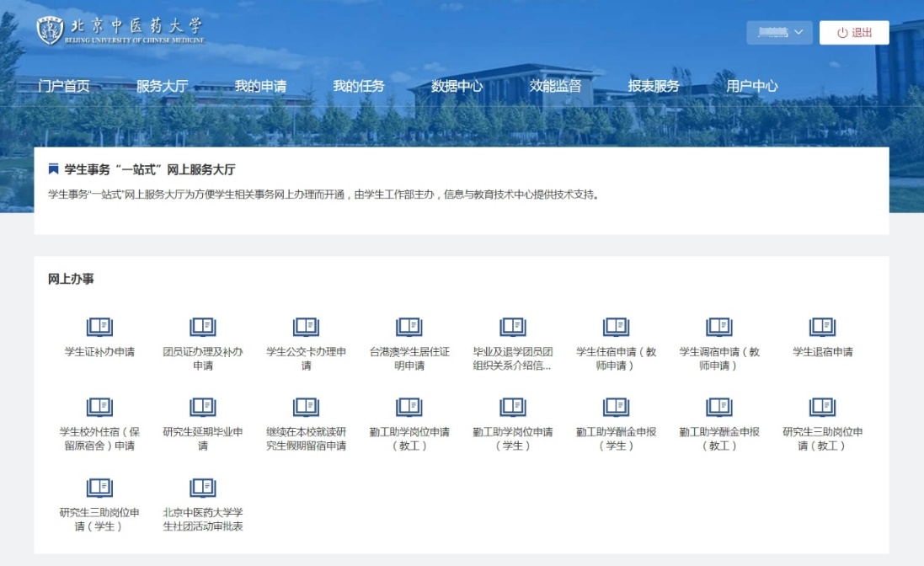Select the 学生公交卡办理申请 icon
Screen dimensions: 924x566
306,327
